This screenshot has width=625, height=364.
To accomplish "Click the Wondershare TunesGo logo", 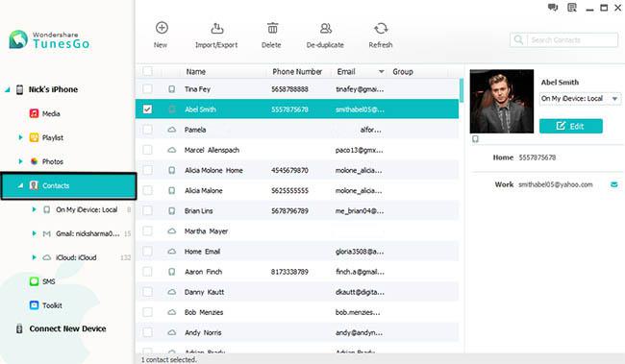I will point(49,39).
